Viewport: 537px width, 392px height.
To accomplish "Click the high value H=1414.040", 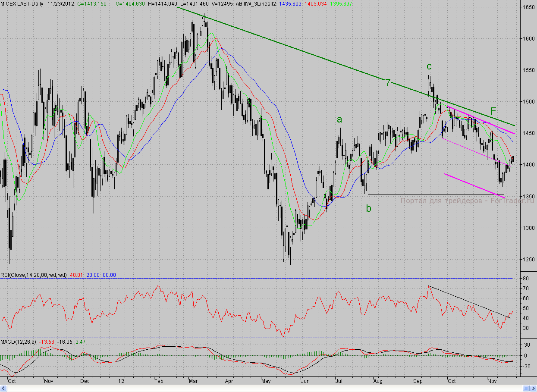I will [x=162, y=3].
